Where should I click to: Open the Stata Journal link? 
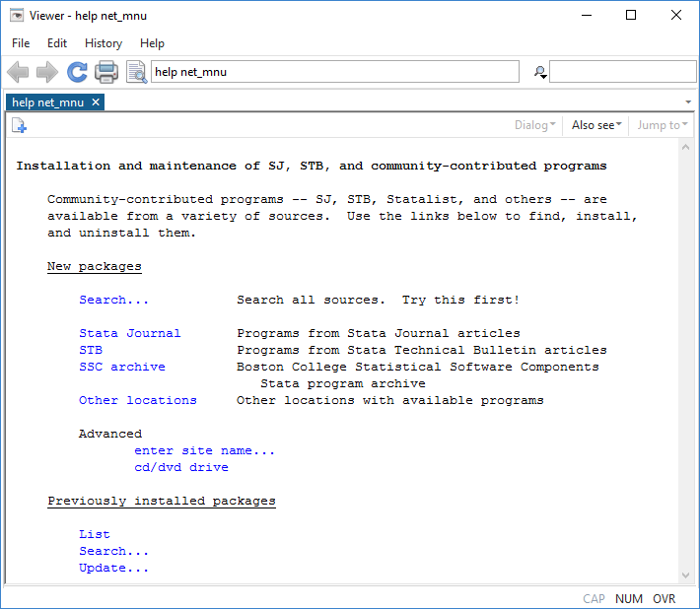[130, 333]
